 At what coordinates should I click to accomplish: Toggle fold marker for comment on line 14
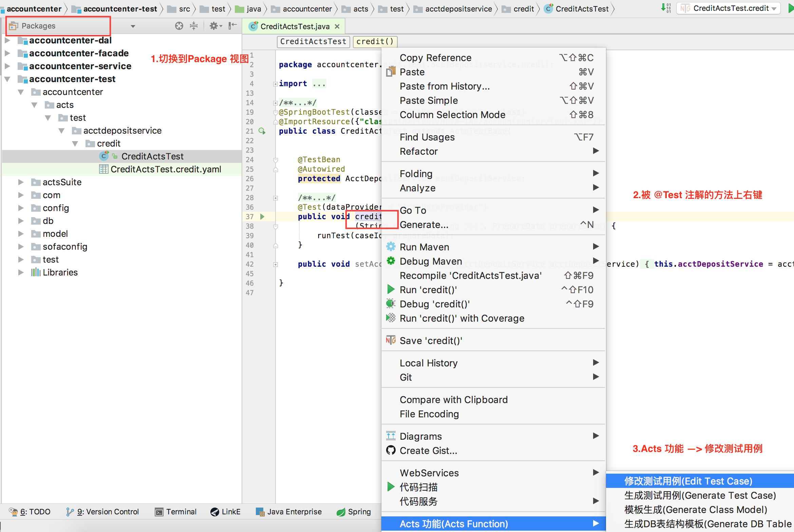276,103
